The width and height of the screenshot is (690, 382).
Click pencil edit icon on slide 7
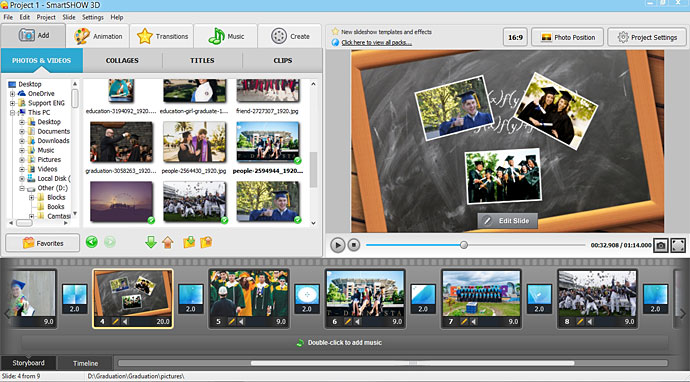[x=464, y=322]
